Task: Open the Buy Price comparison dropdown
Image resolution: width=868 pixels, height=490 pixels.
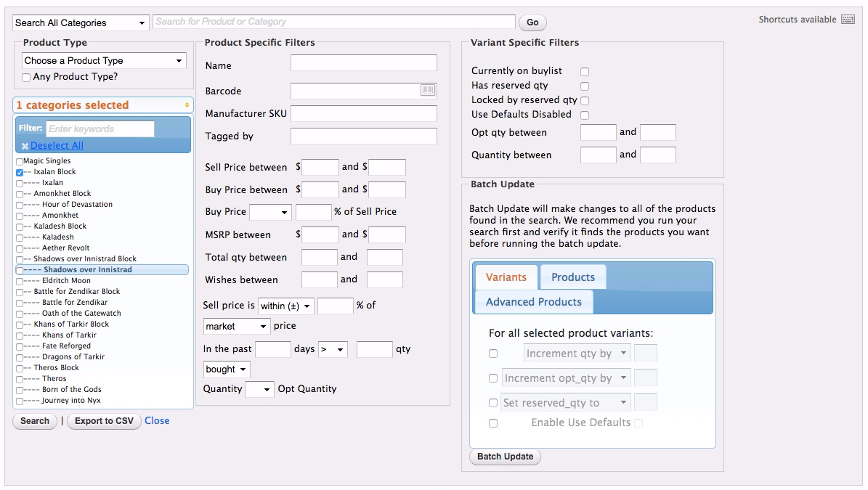Action: pyautogui.click(x=271, y=212)
